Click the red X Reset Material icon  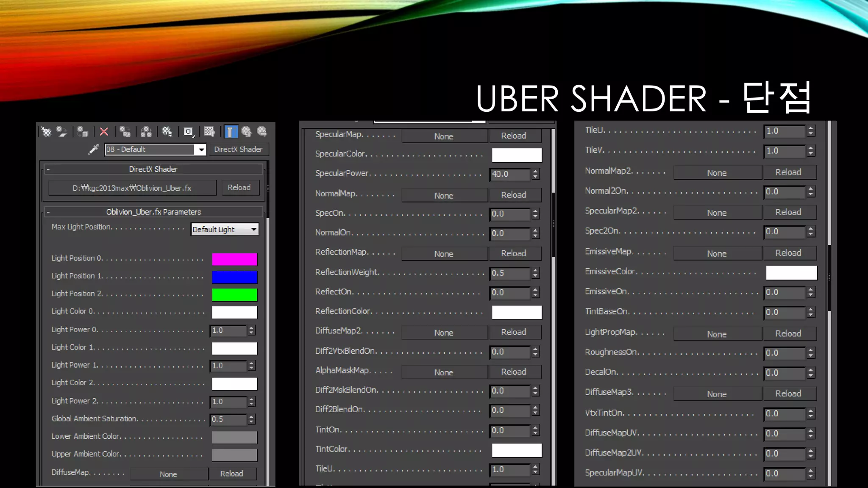pyautogui.click(x=104, y=132)
